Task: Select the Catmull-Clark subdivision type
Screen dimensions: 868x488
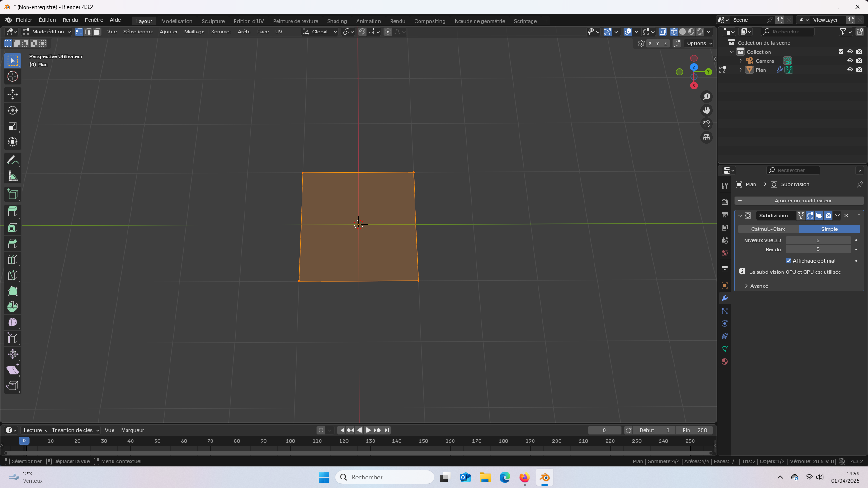Action: pos(768,229)
